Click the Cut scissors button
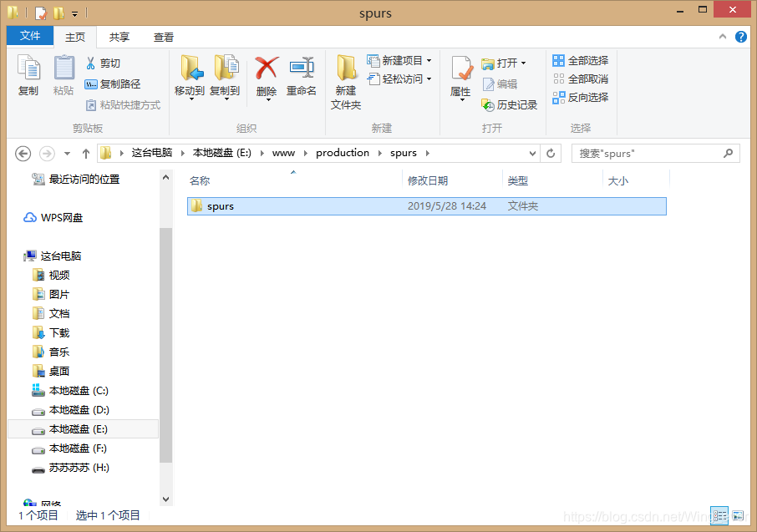757x532 pixels. 103,63
